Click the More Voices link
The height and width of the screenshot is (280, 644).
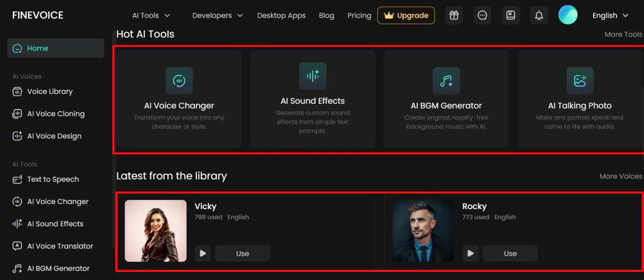pyautogui.click(x=621, y=176)
